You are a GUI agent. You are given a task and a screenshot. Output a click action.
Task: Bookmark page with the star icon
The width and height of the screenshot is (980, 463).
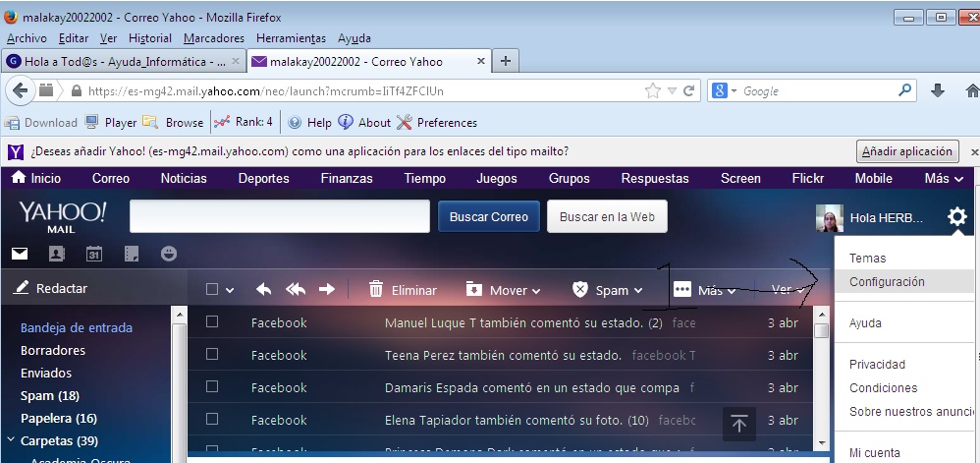[x=652, y=91]
